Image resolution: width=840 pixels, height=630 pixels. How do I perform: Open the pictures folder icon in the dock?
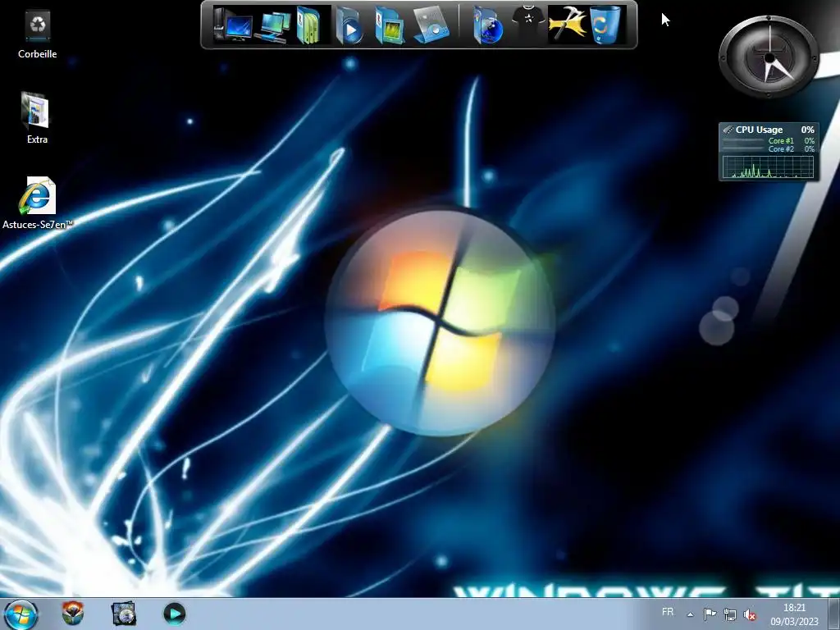(390, 25)
